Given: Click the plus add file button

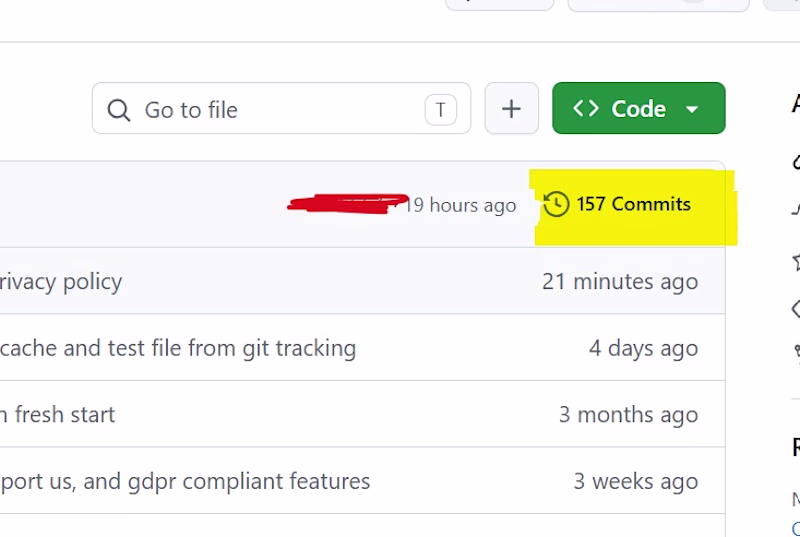Looking at the screenshot, I should coord(511,108).
